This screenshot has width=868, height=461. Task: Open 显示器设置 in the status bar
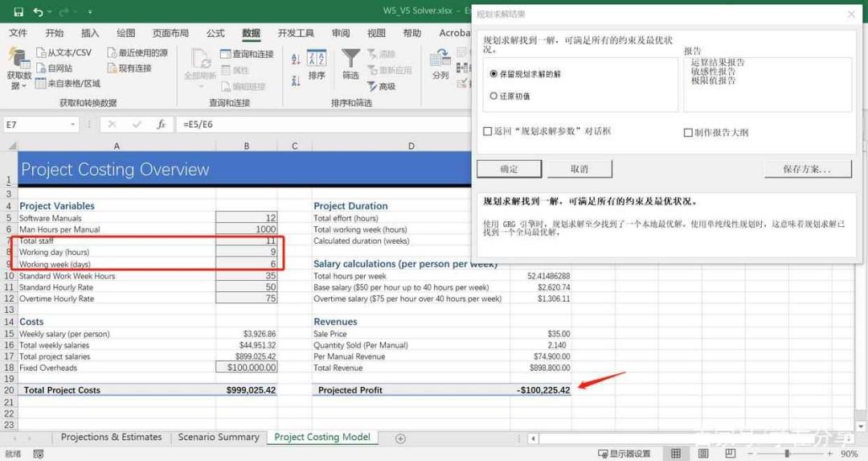(x=624, y=454)
